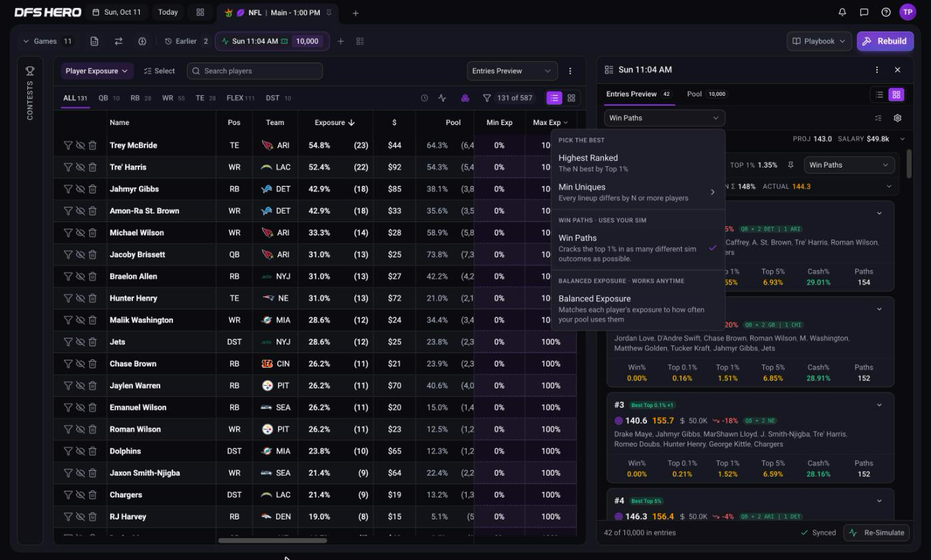This screenshot has width=931, height=560.
Task: Toggle visibility of Jahmyr Gibbs row
Action: [80, 189]
